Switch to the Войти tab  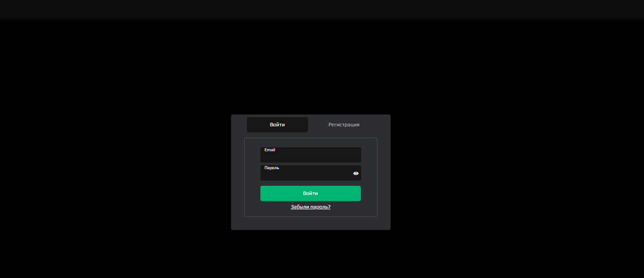tap(277, 125)
